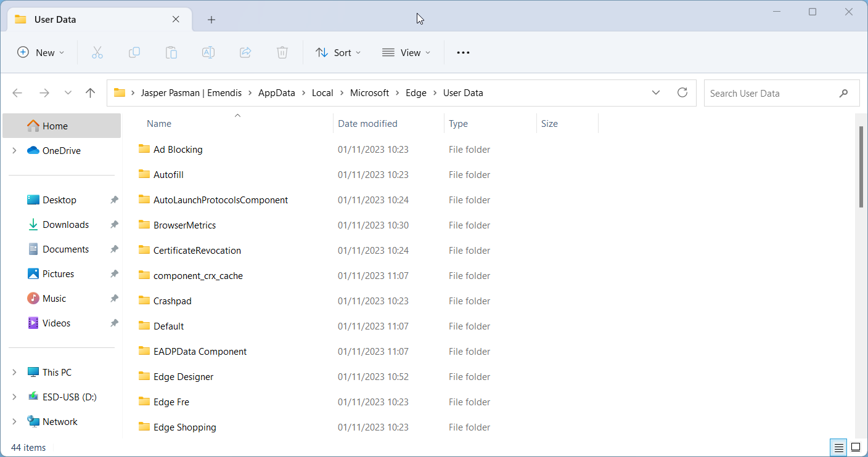Navigate to AppData in breadcrumb path
The height and width of the screenshot is (457, 868).
coord(276,93)
